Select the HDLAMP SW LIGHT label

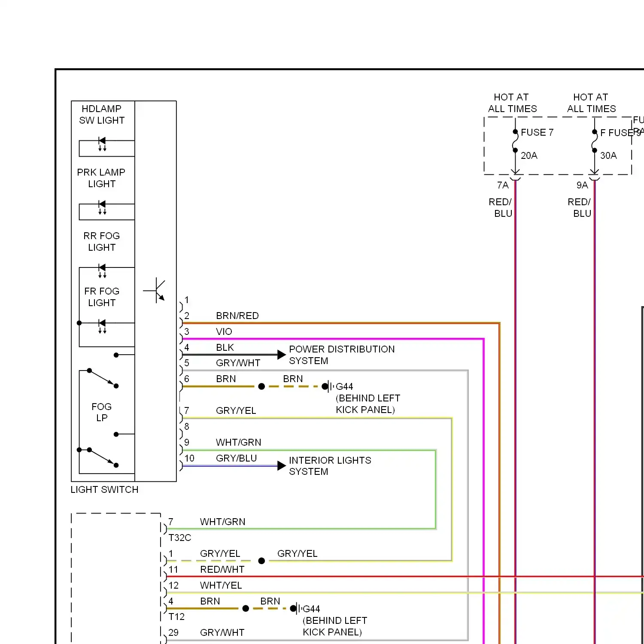(102, 115)
